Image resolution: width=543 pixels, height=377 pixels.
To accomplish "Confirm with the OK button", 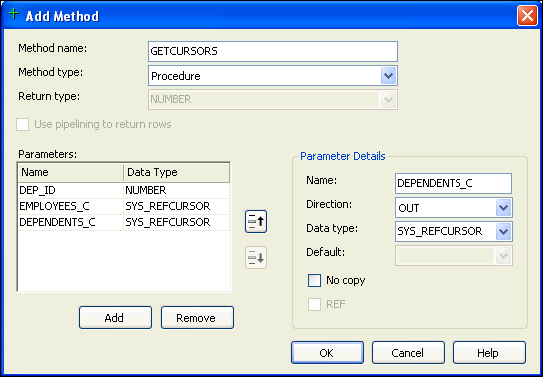I will coord(327,353).
